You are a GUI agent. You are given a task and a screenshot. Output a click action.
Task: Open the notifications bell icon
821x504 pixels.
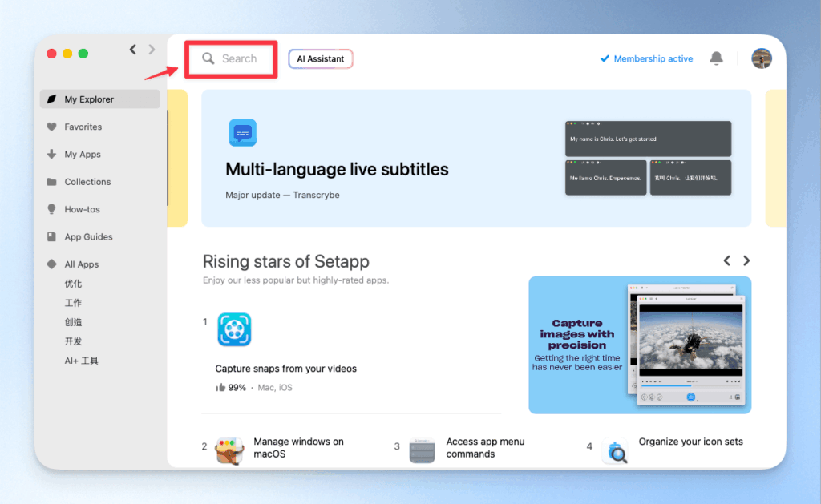(x=716, y=58)
